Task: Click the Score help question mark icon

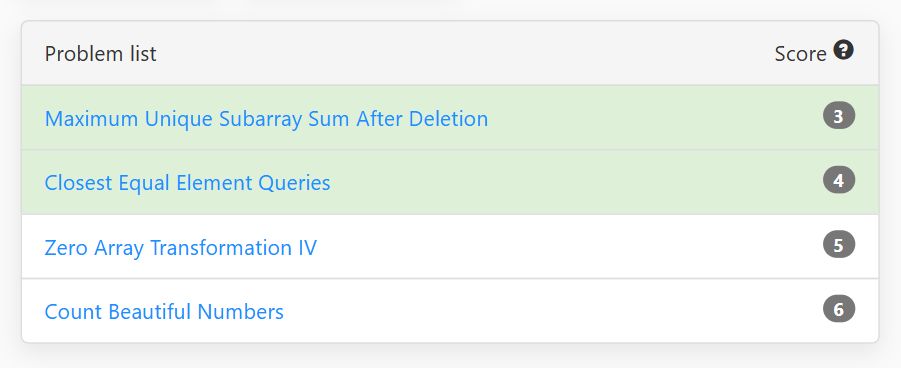Action: point(844,51)
